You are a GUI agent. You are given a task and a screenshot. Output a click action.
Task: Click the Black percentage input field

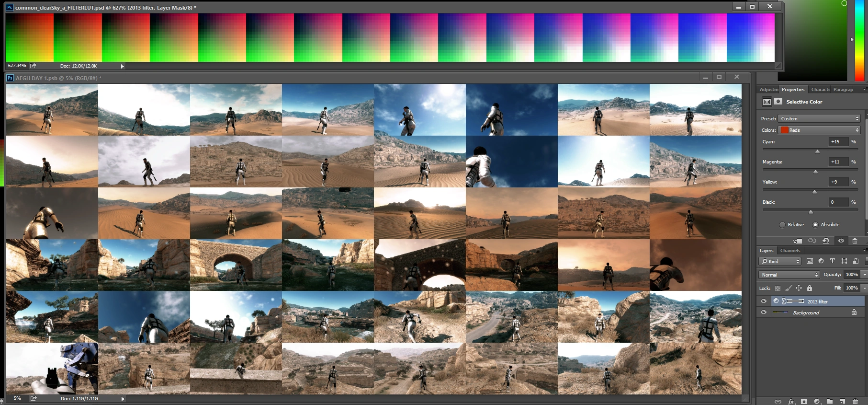pos(838,202)
